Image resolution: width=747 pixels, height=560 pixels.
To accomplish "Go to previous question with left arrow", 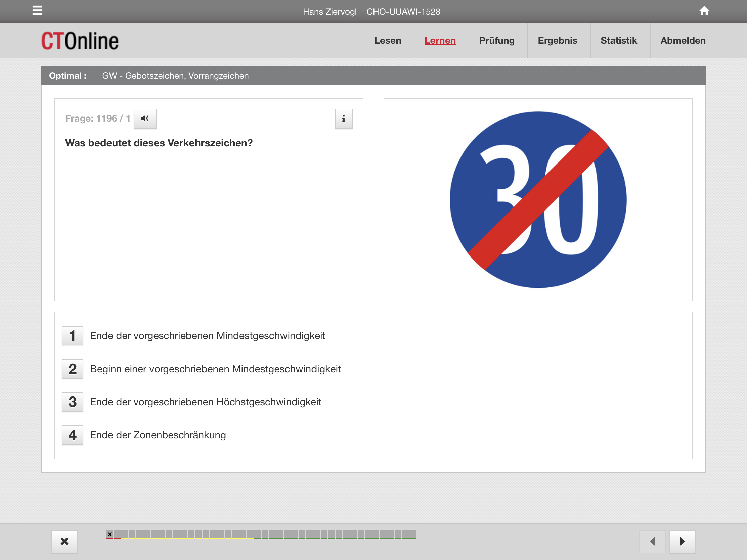I will (x=652, y=541).
